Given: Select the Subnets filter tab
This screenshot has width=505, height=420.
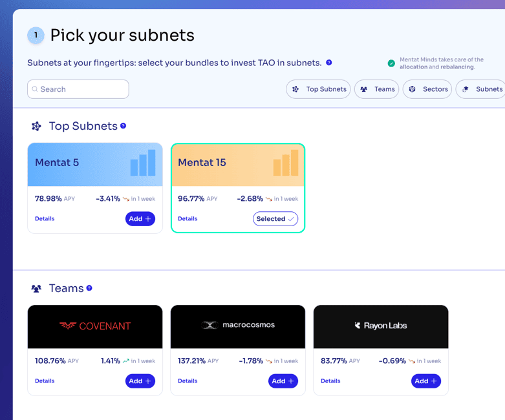Looking at the screenshot, I should click(x=482, y=89).
